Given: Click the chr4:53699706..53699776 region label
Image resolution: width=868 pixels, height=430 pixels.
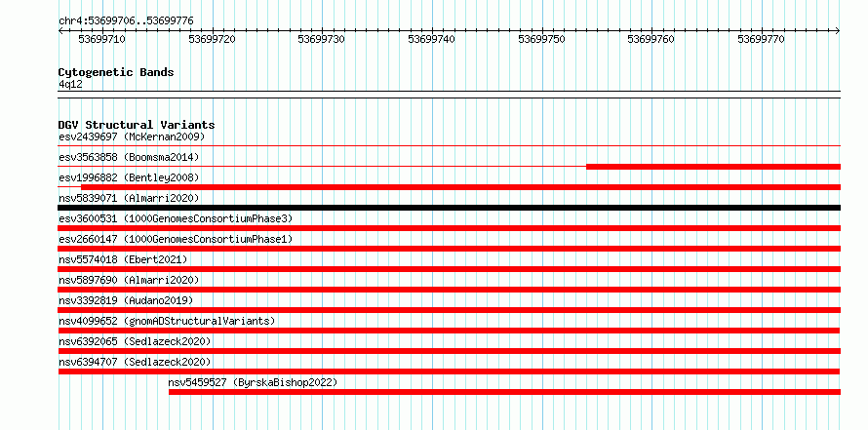Looking at the screenshot, I should point(126,21).
